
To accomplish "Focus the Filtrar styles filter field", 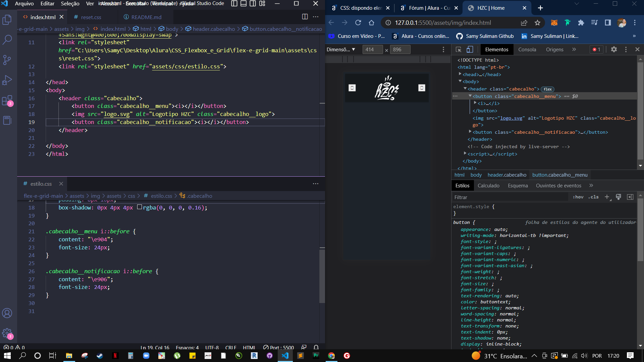I will tap(510, 197).
